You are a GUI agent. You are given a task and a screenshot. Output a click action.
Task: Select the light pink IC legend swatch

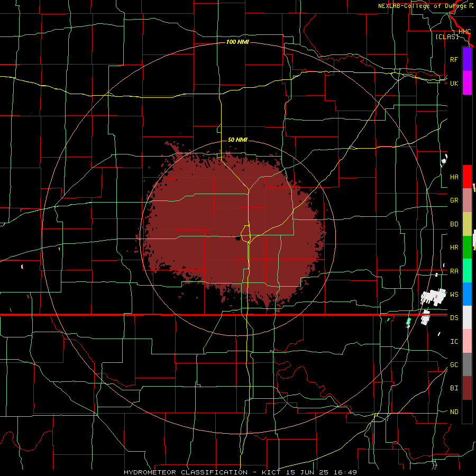[x=467, y=341]
